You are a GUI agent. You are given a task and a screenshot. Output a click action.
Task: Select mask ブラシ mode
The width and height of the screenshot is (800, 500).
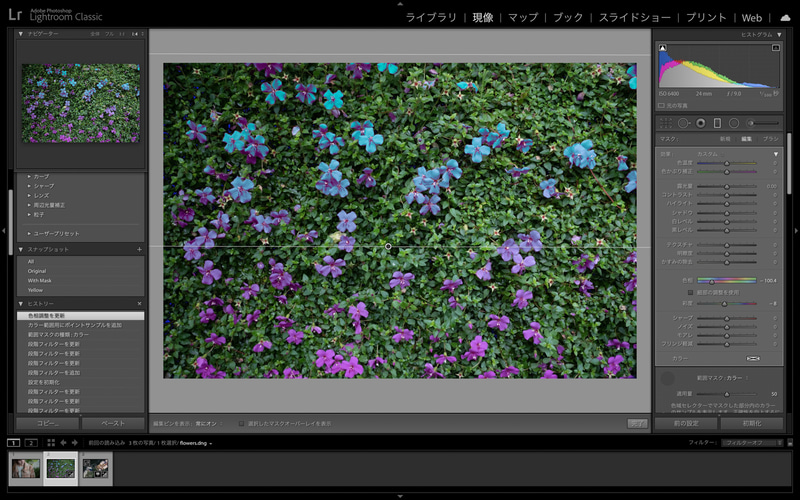click(770, 139)
